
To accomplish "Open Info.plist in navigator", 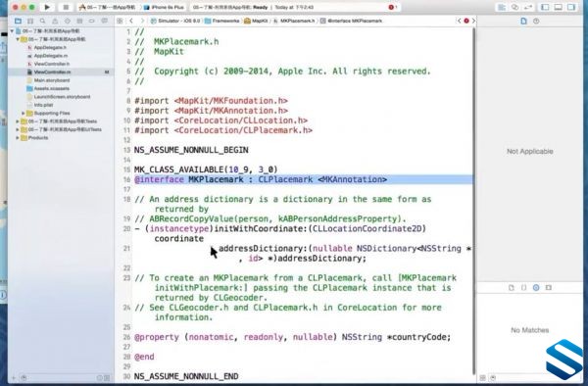I will [43, 105].
